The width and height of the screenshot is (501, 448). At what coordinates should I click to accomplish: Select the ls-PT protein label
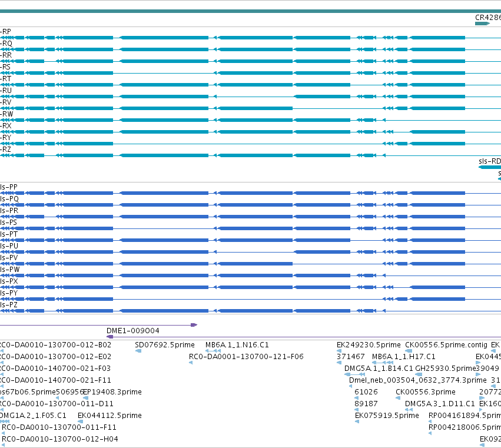click(9, 234)
